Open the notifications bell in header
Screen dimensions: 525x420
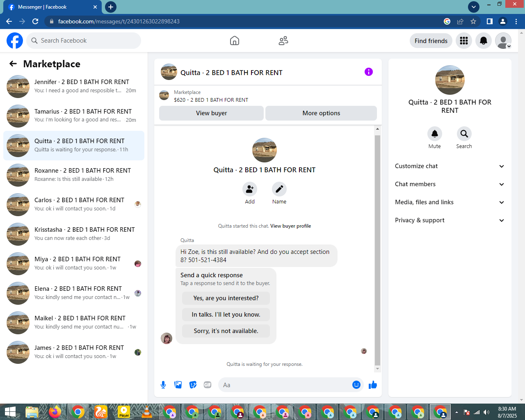(484, 41)
